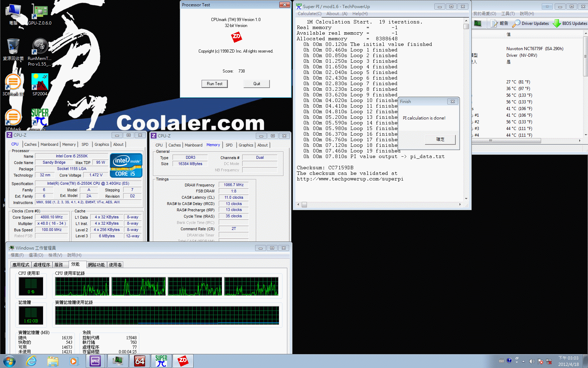Switch to SPD tab in the right CPU-Z window
The image size is (588, 368).
[229, 145]
